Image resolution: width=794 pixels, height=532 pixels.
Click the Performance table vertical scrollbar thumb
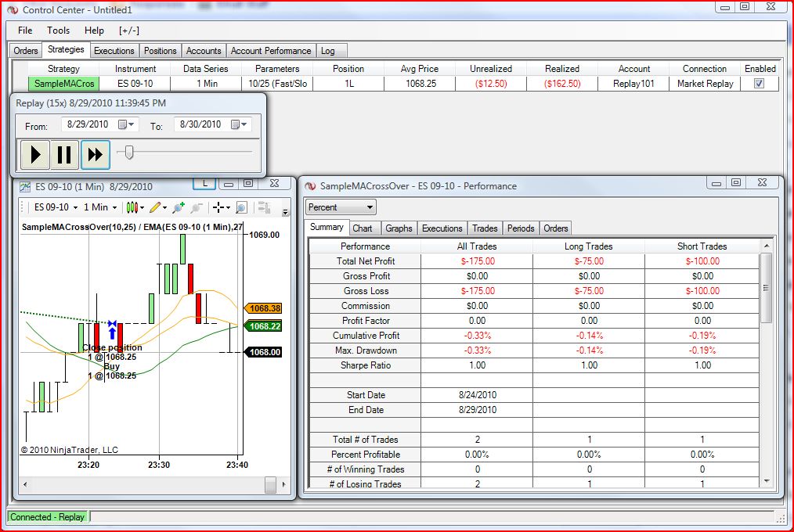pyautogui.click(x=766, y=288)
